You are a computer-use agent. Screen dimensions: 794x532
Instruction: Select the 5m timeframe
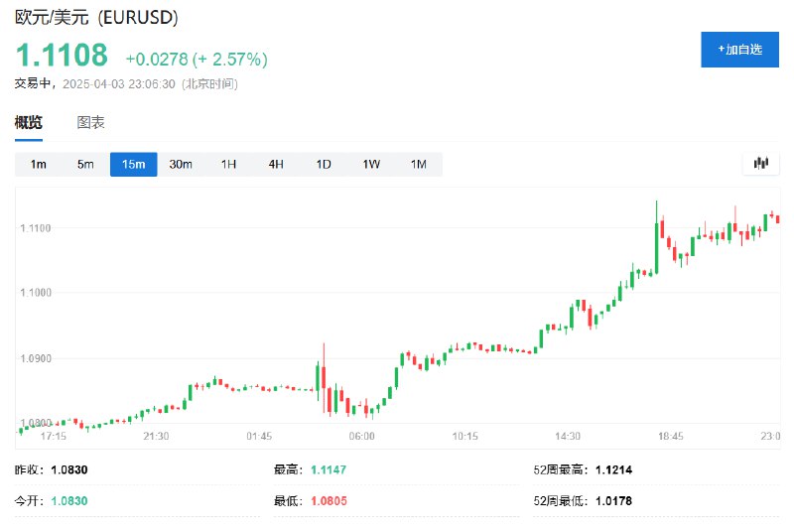85,165
